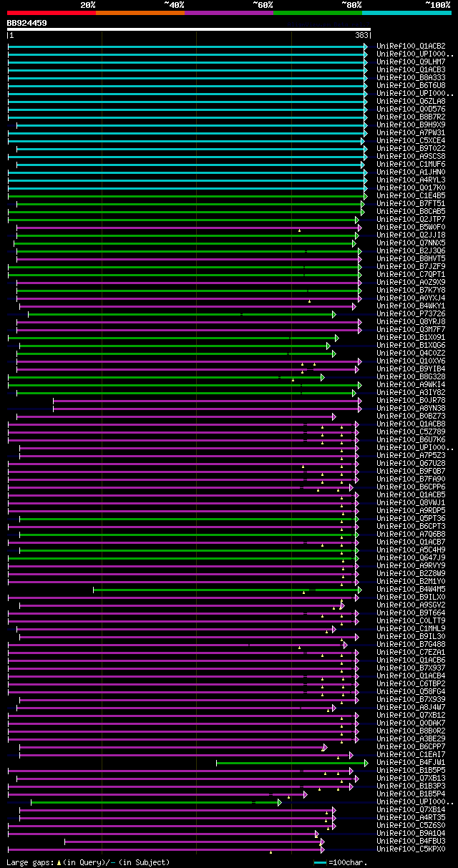Image resolution: width=458 pixels, height=868 pixels.
Task: Open the UniRef100_B8G328 entry
Action: pyautogui.click(x=411, y=377)
